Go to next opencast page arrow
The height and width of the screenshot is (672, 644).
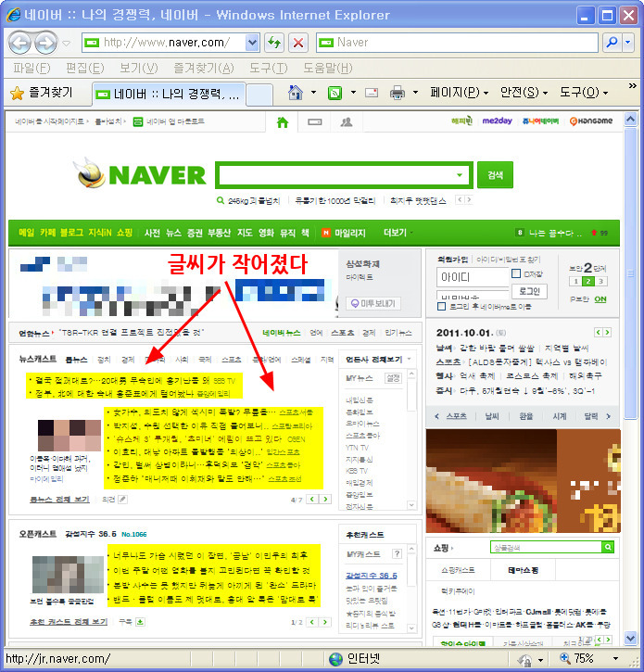[325, 622]
